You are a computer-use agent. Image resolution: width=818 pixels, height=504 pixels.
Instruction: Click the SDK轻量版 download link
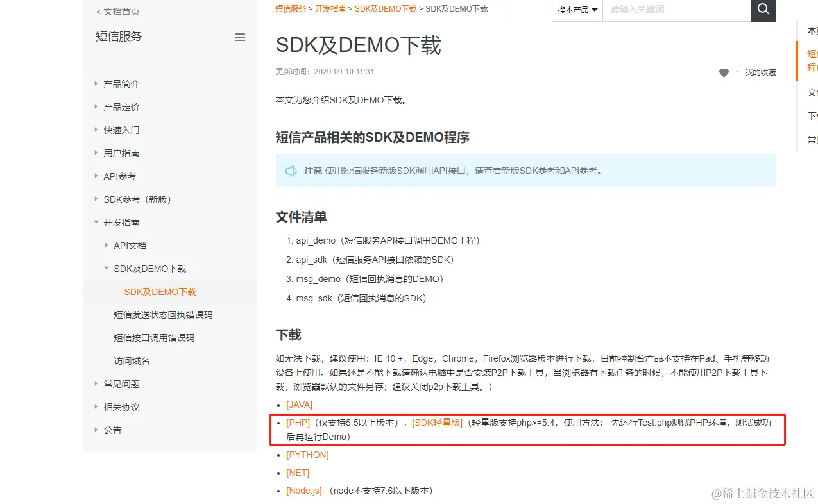[436, 422]
